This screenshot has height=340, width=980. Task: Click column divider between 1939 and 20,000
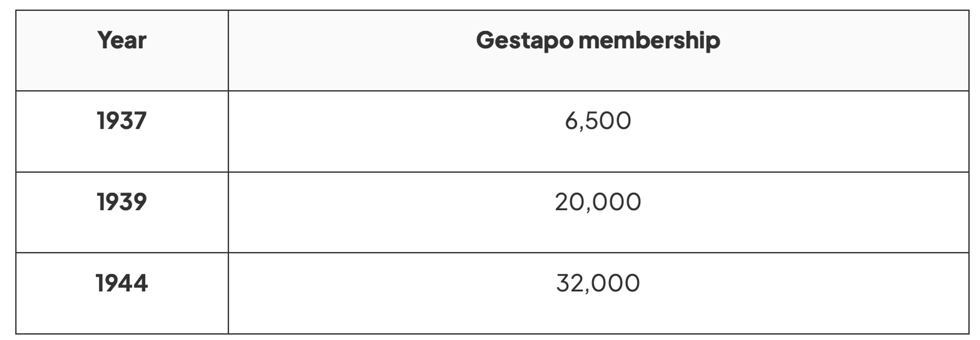point(228,212)
